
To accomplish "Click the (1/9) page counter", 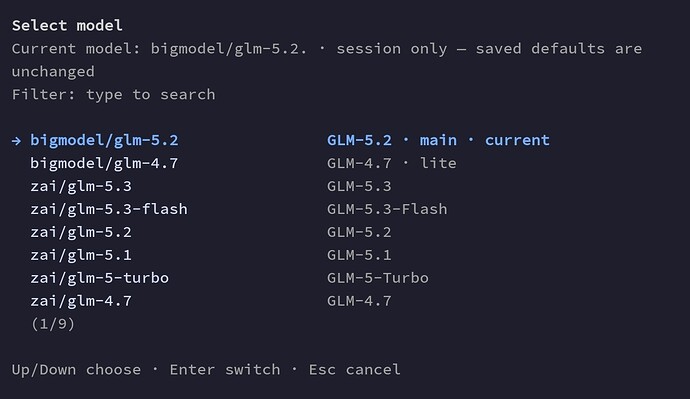I will pyautogui.click(x=53, y=324).
